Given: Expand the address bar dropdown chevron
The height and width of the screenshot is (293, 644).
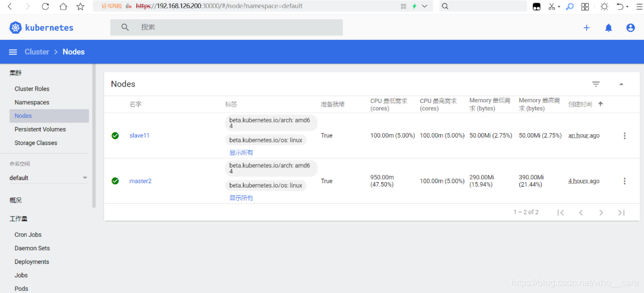Looking at the screenshot, I should click(424, 6).
